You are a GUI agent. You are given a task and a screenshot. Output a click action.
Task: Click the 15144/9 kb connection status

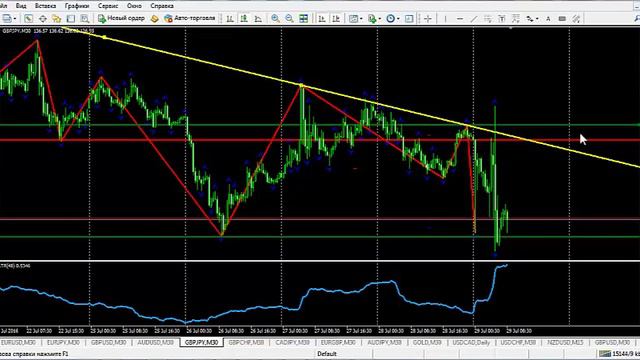coord(620,354)
